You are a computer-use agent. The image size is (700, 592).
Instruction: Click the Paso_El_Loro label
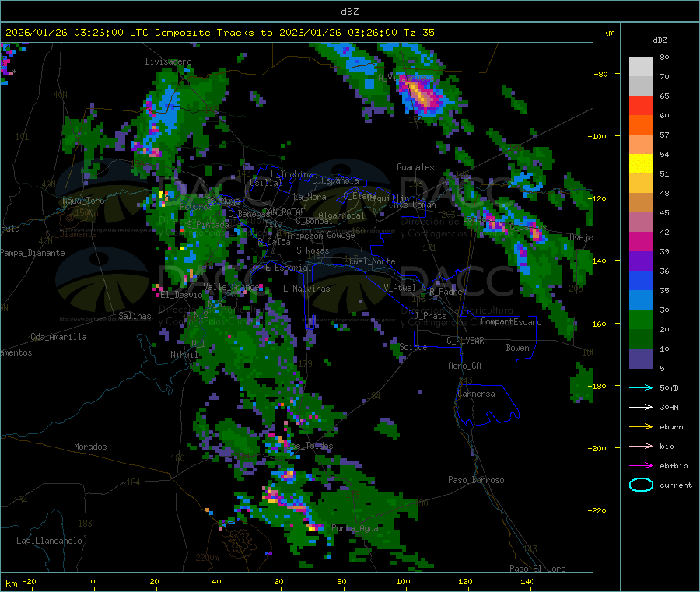537,569
